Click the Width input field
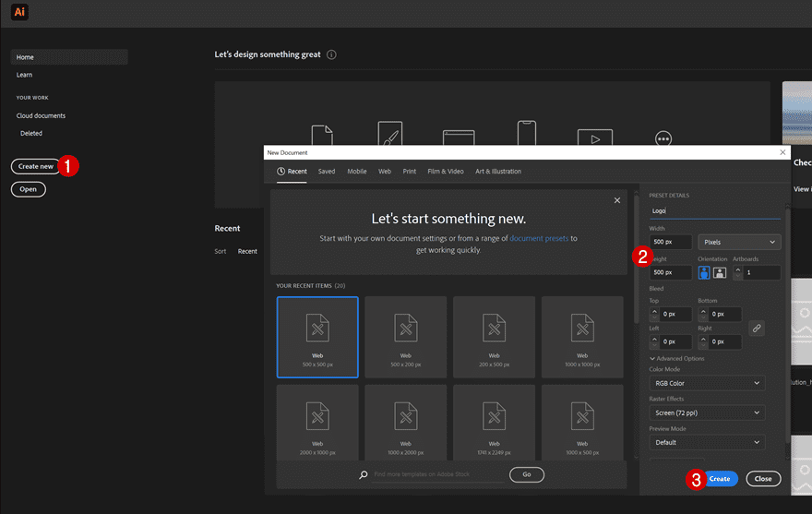The image size is (812, 514). (x=671, y=242)
